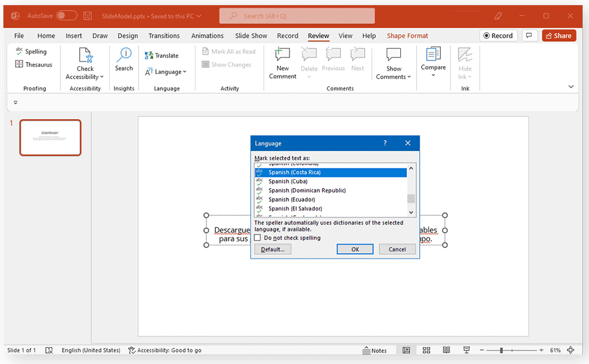Switch to Slide Sorter view
The height and width of the screenshot is (364, 589).
426,350
